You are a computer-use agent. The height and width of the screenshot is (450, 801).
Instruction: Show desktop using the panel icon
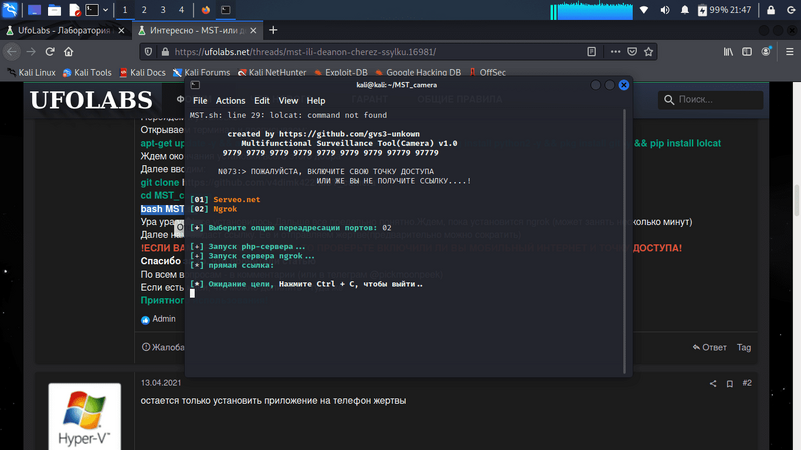tap(34, 10)
